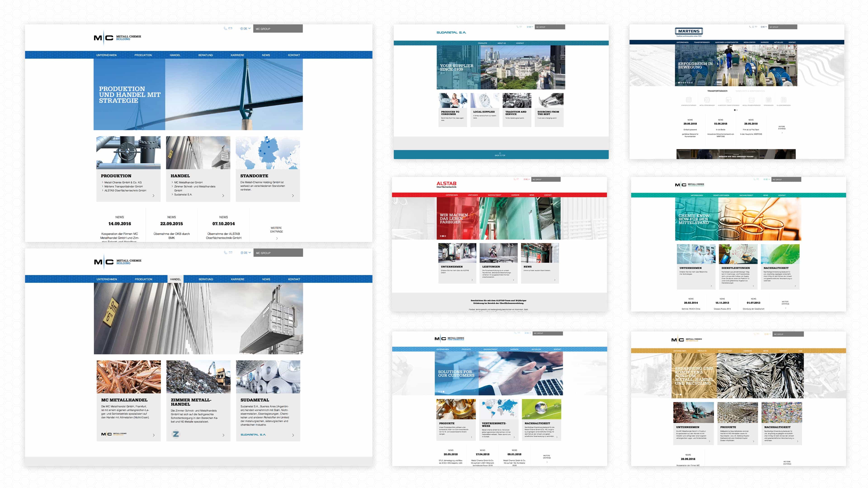
Task: Click the ALSTAB Oberflächentechnik logo
Action: pyautogui.click(x=446, y=185)
